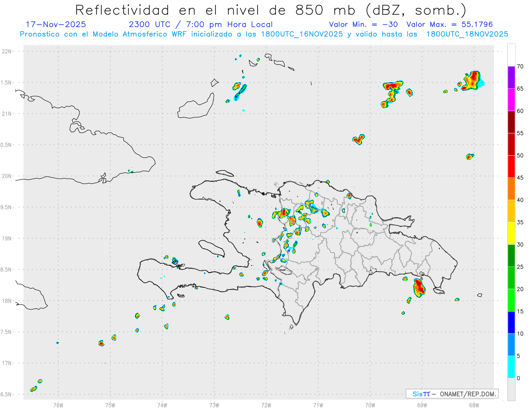This screenshot has width=532, height=411.
Task: Click the storm cell in the map's top-right corner
Action: (x=472, y=81)
